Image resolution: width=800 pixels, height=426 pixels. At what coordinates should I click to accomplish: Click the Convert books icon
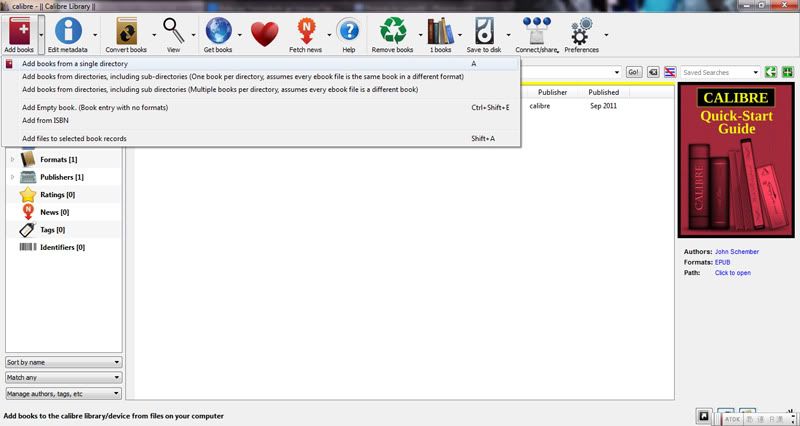pos(126,31)
